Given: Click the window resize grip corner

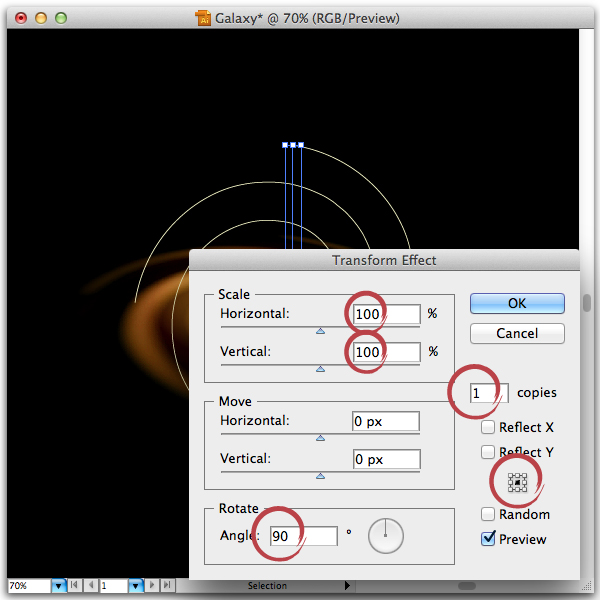Looking at the screenshot, I should [586, 586].
